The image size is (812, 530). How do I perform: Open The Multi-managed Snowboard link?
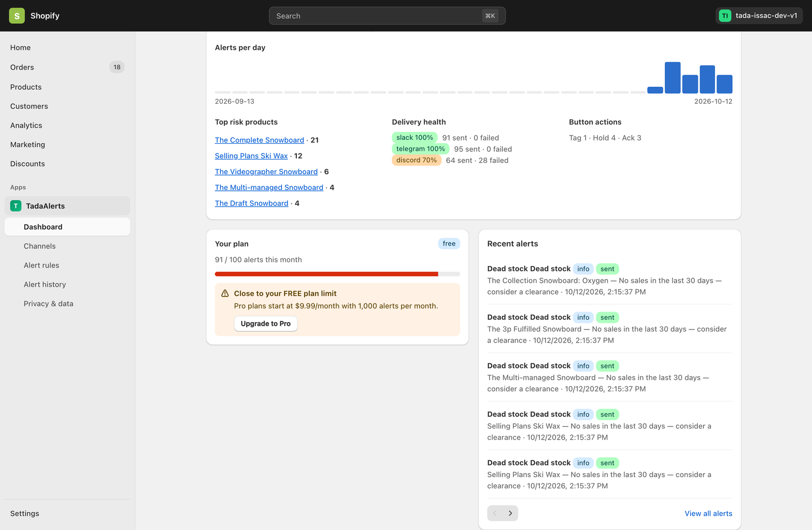[x=269, y=187]
